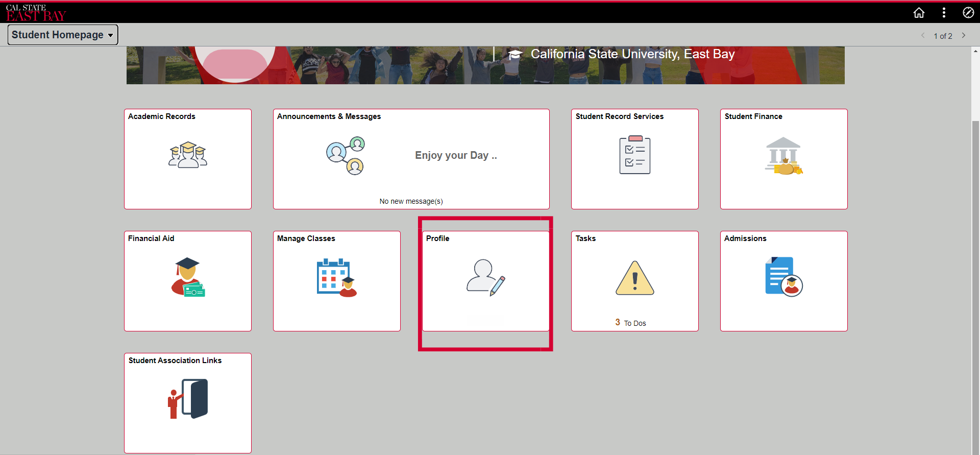Click the Tasks tile title
This screenshot has height=455, width=980.
585,238
